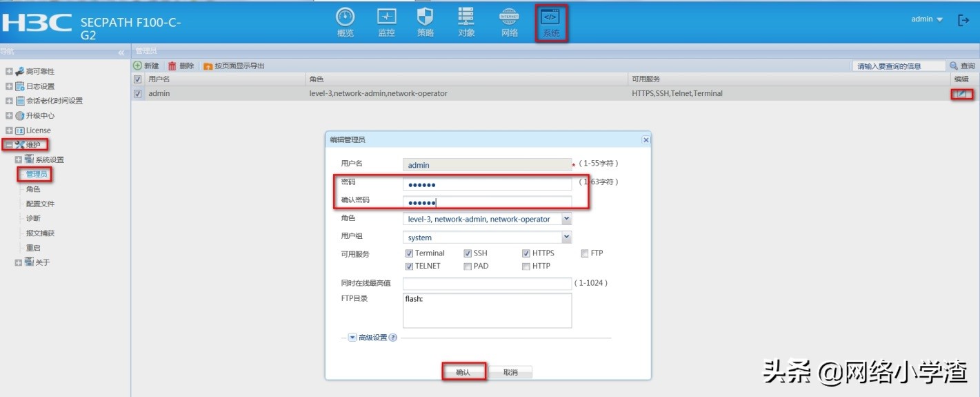Viewport: 980px width, 397px height.
Task: Click the 确认密码 confirm password field
Action: [487, 202]
